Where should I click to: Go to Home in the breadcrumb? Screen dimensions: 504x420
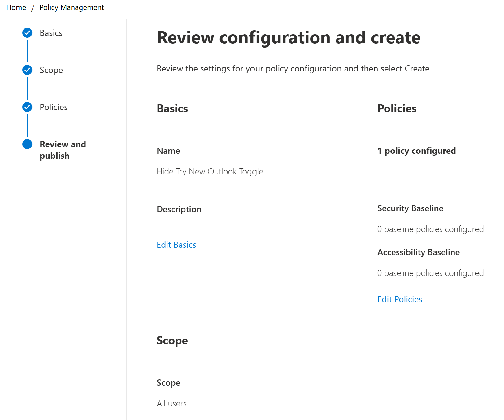click(16, 7)
